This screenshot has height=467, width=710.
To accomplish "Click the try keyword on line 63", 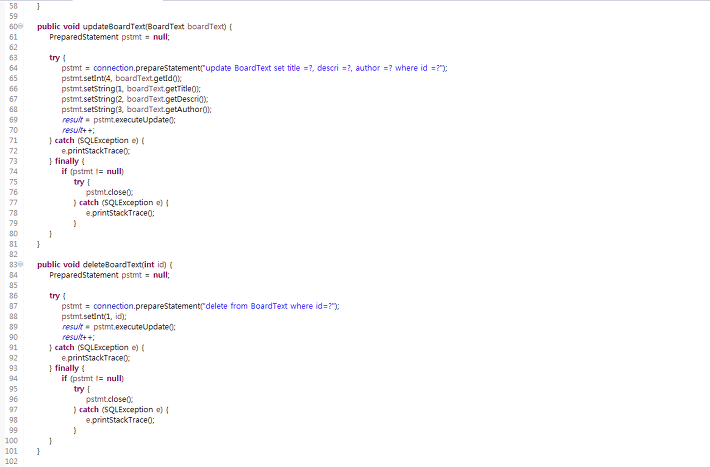I will click(x=54, y=58).
